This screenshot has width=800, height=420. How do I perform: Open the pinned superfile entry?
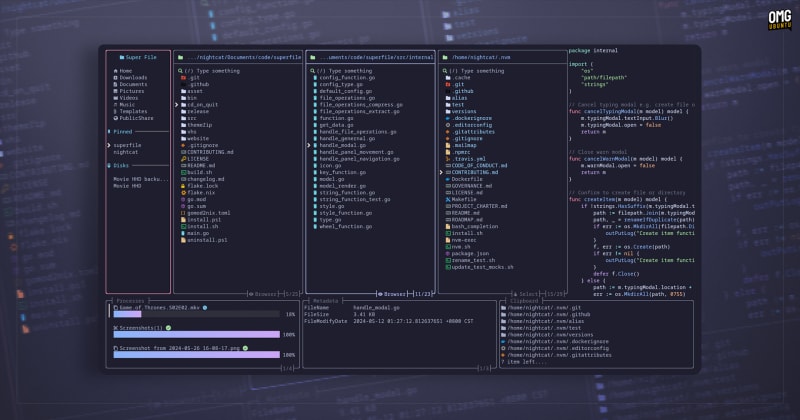pos(126,144)
